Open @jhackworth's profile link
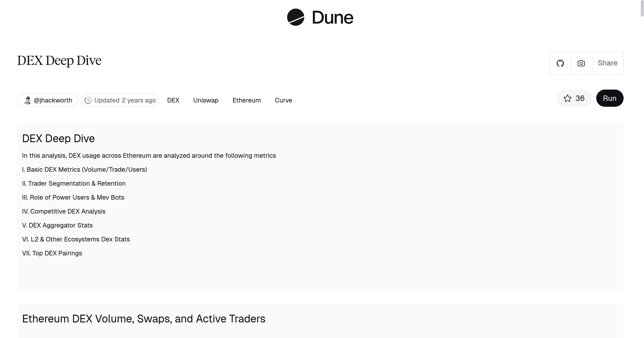 53,100
